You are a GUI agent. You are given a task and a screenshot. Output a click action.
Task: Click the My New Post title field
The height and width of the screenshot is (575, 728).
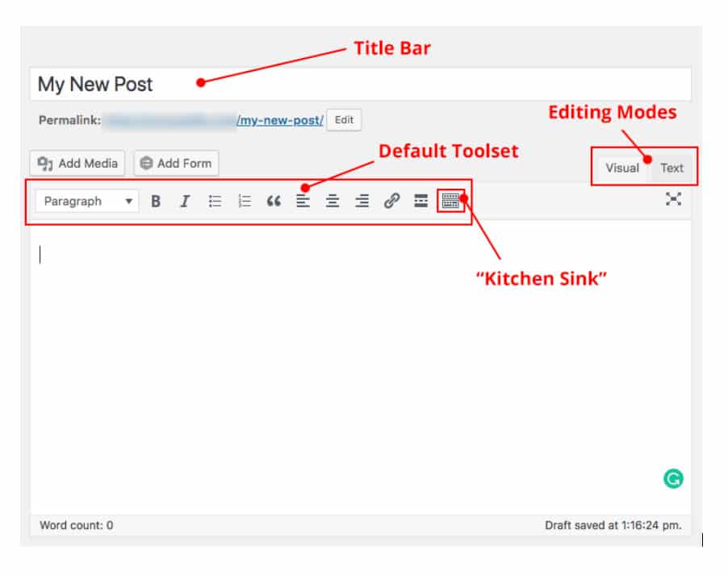pyautogui.click(x=360, y=84)
